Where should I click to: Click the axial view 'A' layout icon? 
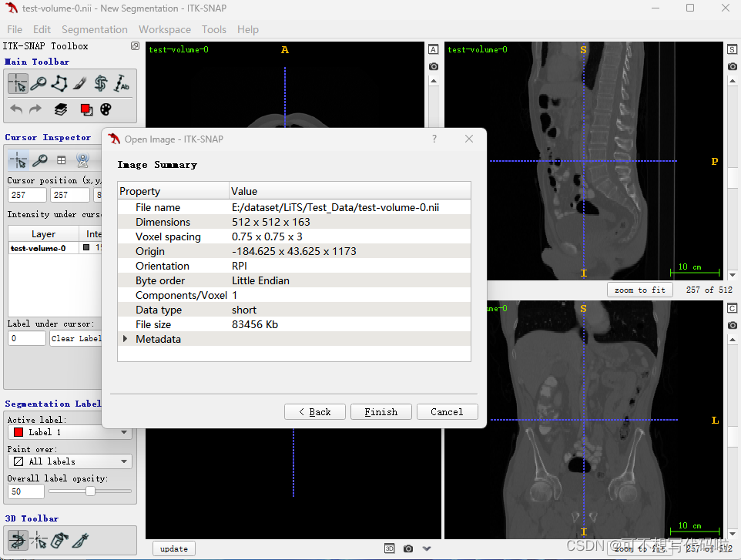pyautogui.click(x=434, y=49)
